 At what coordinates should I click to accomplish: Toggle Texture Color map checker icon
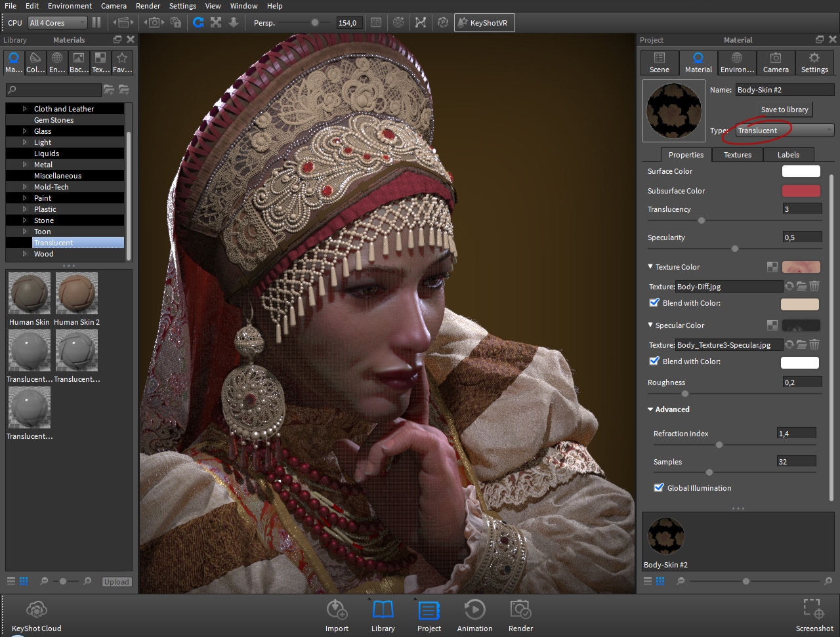pos(772,267)
